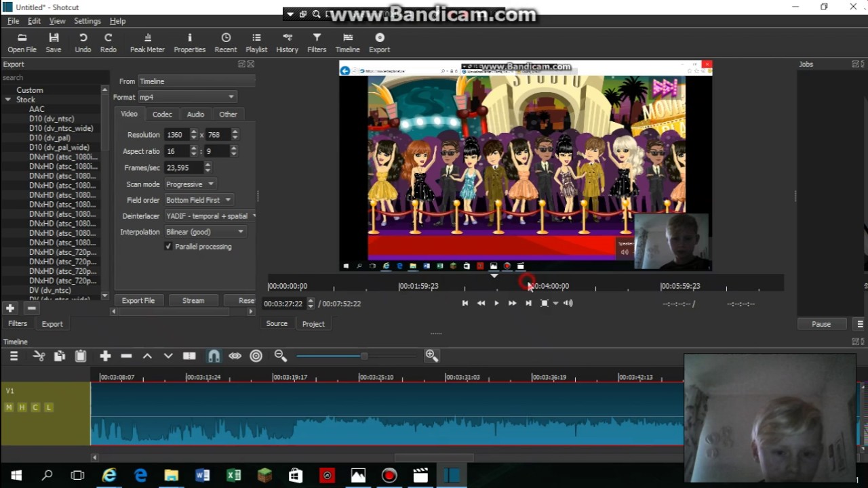Switch to the Project player tab
This screenshot has width=868, height=488.
click(x=313, y=324)
